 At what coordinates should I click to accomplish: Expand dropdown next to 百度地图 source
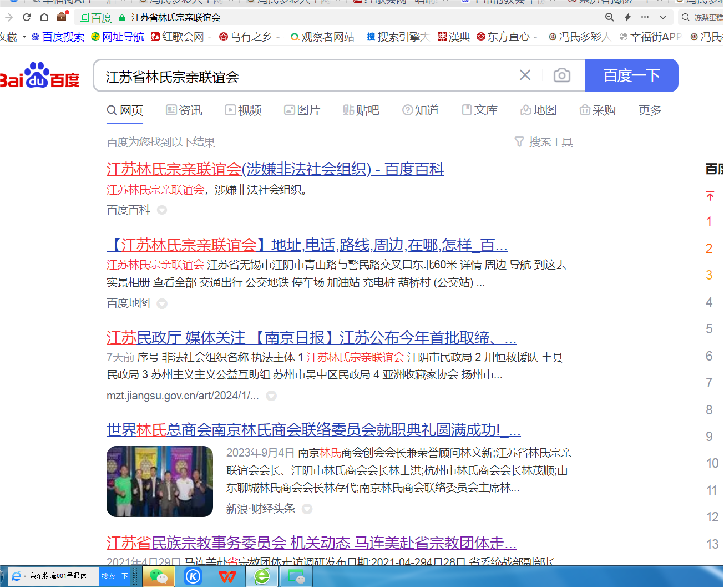click(x=162, y=303)
